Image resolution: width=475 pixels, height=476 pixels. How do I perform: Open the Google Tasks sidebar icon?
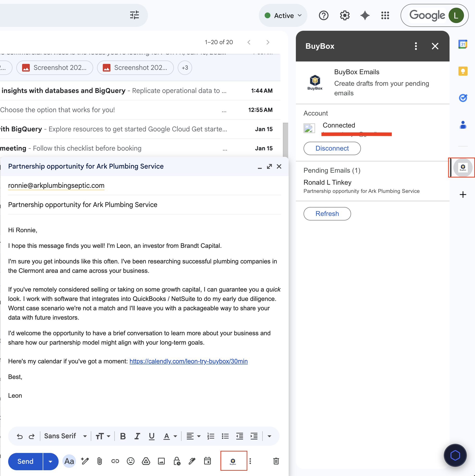pos(463,98)
